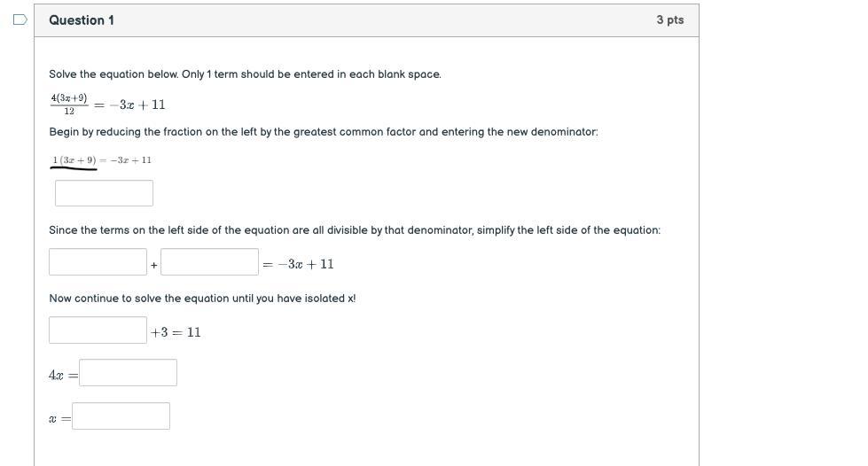This screenshot has height=466, width=868.
Task: Click the "3 pts" points label
Action: click(x=669, y=19)
